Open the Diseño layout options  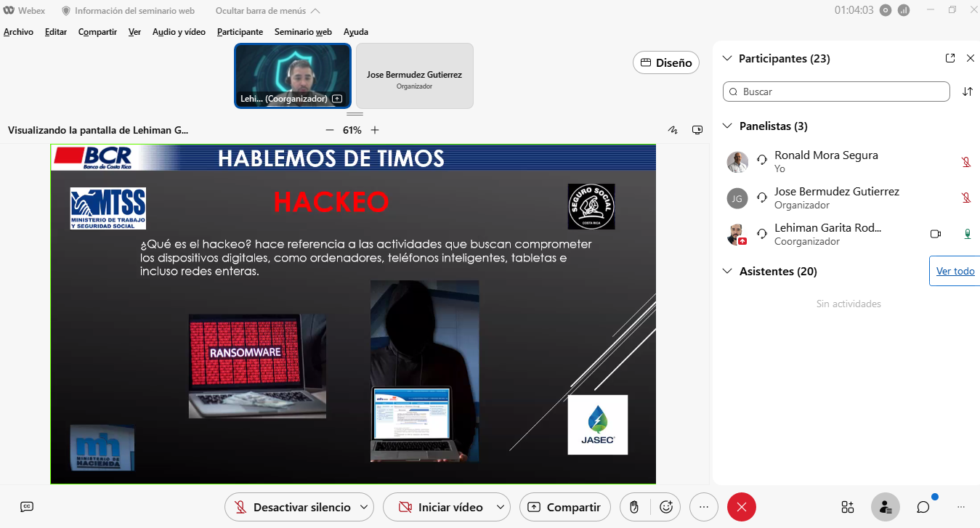click(666, 62)
